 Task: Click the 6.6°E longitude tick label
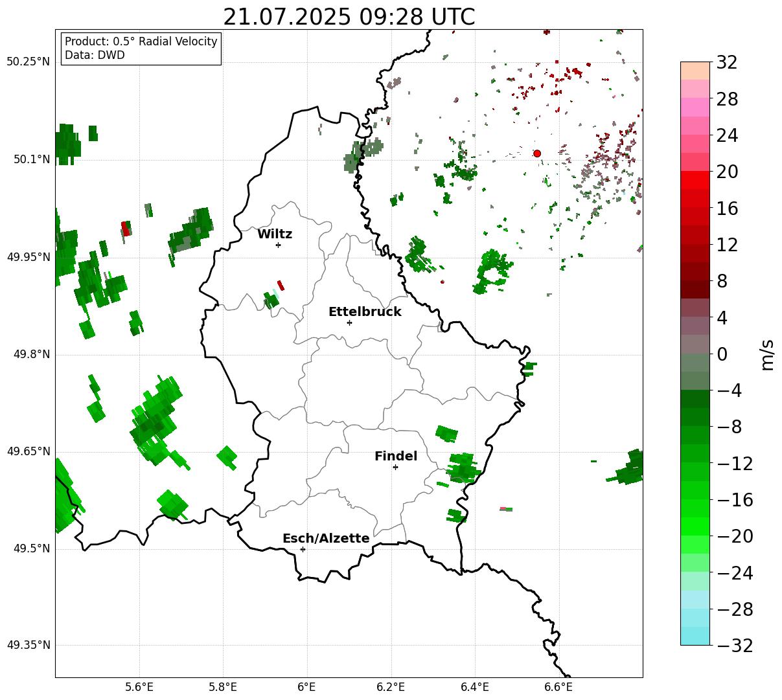558,687
